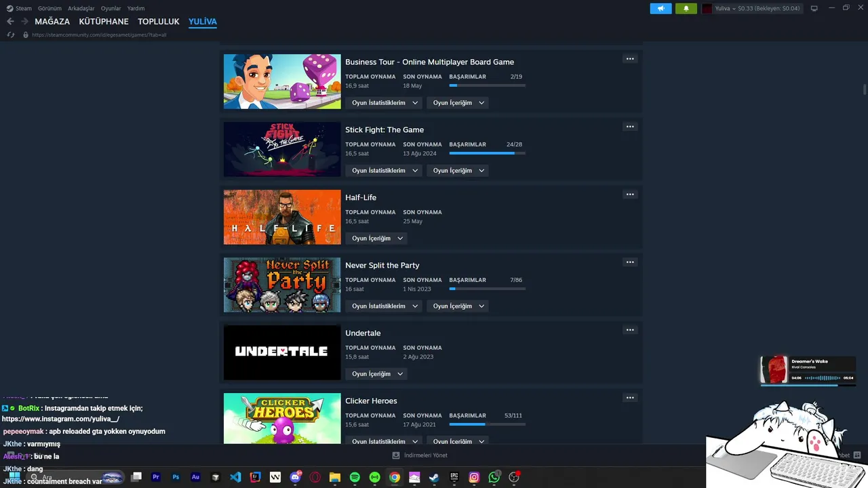The height and width of the screenshot is (488, 868).
Task: Open Epic Games Launcher from taskbar
Action: click(x=454, y=477)
